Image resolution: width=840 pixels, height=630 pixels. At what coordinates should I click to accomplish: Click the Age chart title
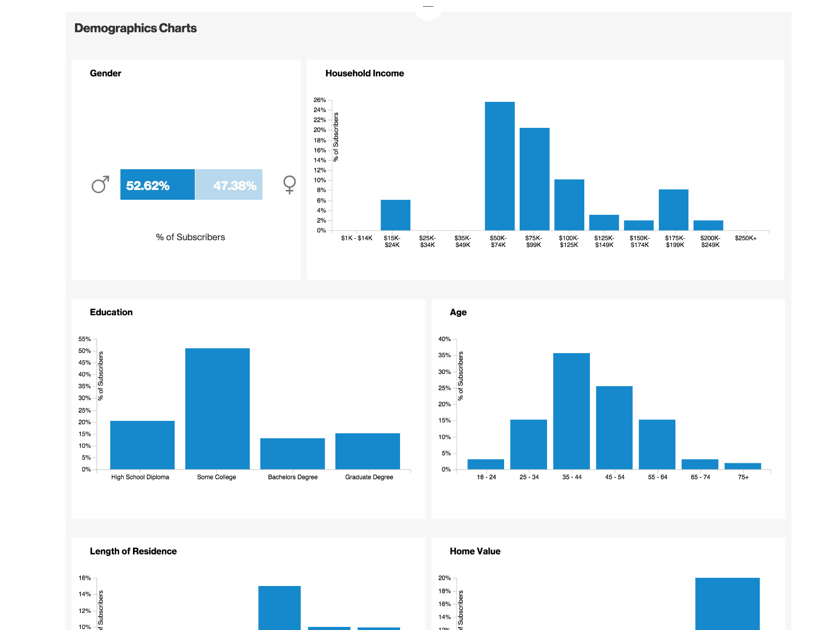click(458, 312)
